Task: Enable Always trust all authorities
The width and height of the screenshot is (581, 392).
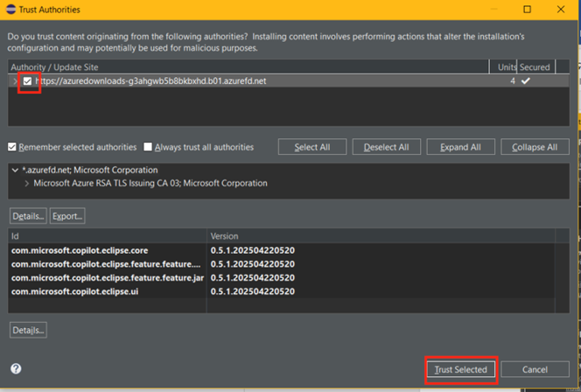Action: point(148,147)
